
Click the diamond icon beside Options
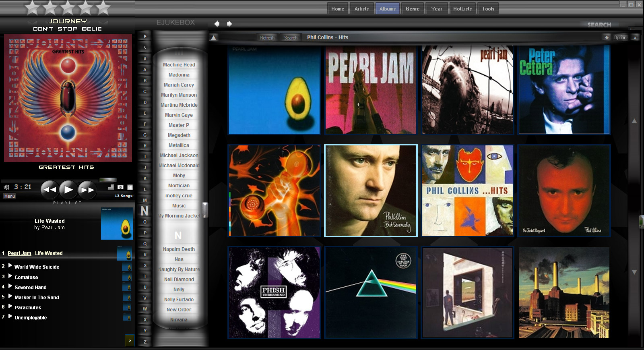[x=607, y=37]
